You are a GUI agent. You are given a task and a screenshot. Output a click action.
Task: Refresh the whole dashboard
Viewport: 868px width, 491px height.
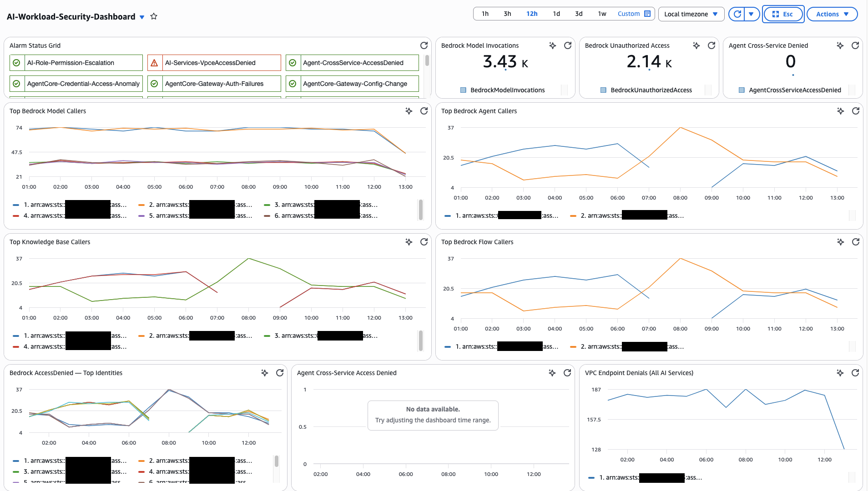pyautogui.click(x=737, y=14)
